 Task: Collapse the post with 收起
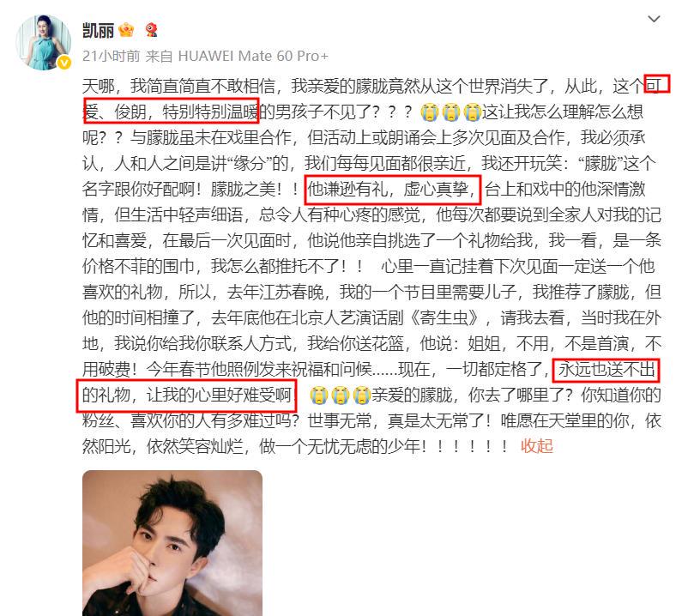(x=536, y=446)
